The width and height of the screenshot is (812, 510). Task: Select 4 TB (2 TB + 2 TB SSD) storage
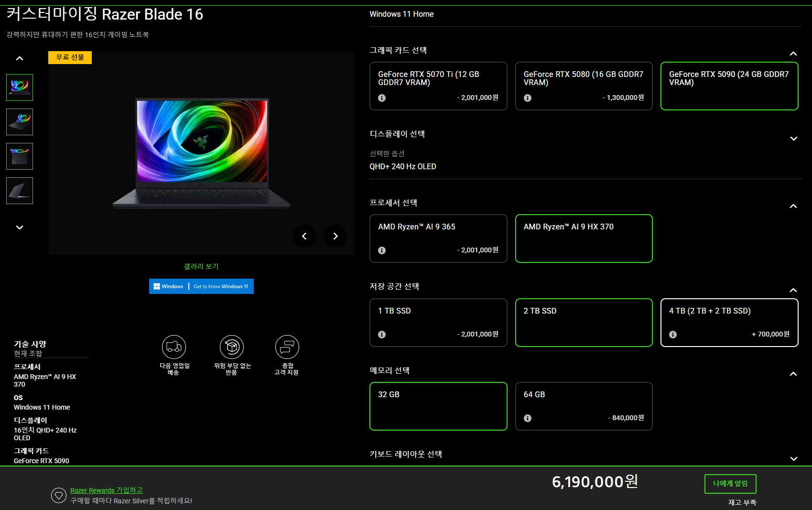pos(729,323)
